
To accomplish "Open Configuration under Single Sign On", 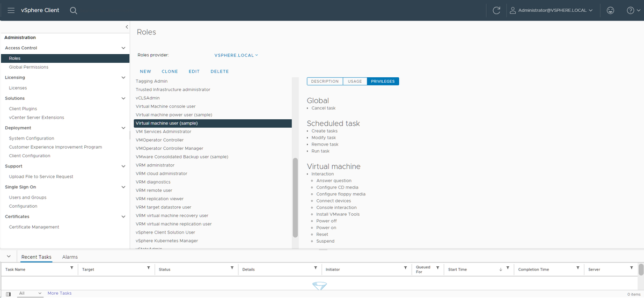I will [x=23, y=206].
